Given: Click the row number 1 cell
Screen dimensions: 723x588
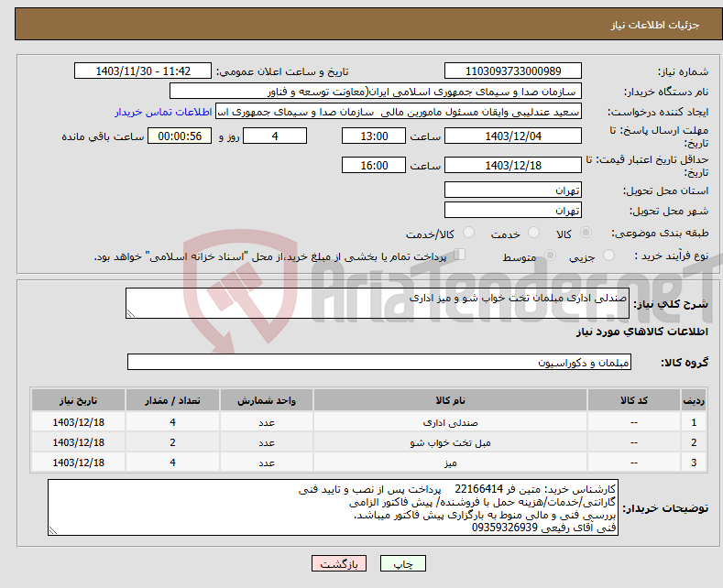Looking at the screenshot, I should (694, 422).
